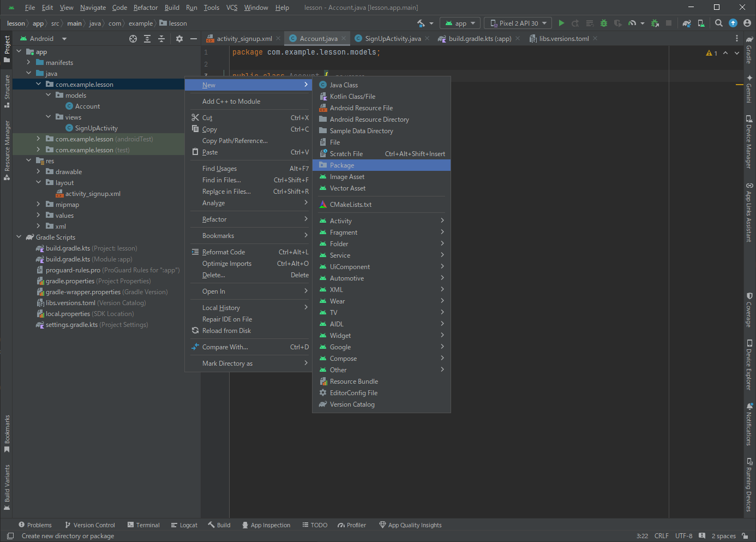Image resolution: width=756 pixels, height=542 pixels.
Task: Choose Java Class in New submenu
Action: coord(381,85)
